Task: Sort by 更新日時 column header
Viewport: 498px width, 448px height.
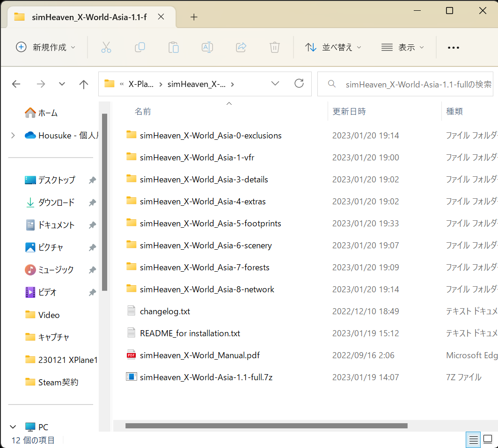Action: pyautogui.click(x=349, y=111)
